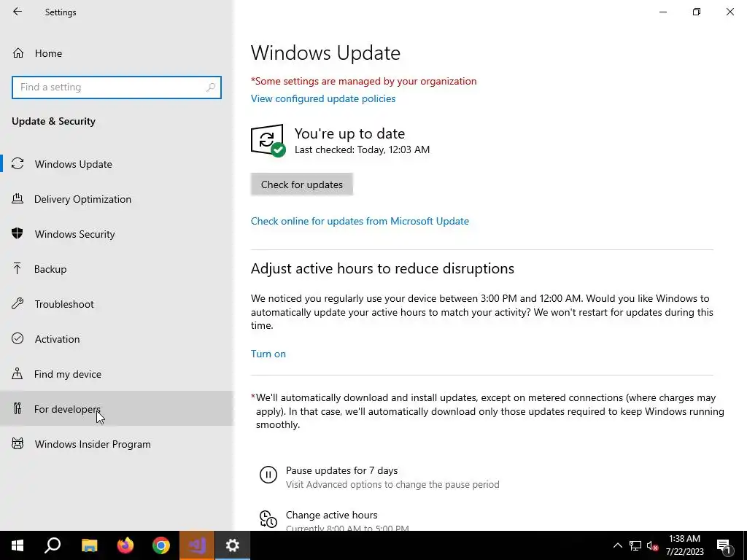The width and height of the screenshot is (747, 560).
Task: Open the Windows Start menu
Action: (18, 545)
